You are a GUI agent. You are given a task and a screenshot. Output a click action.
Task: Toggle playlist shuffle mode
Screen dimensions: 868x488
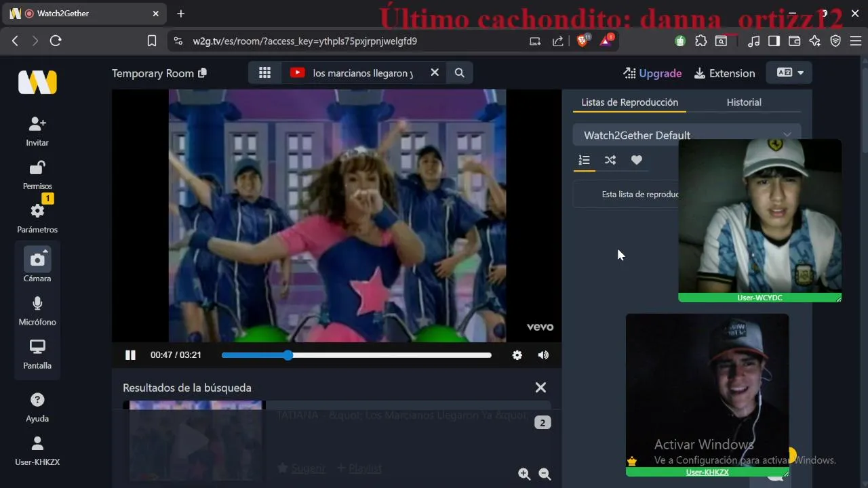pos(610,160)
